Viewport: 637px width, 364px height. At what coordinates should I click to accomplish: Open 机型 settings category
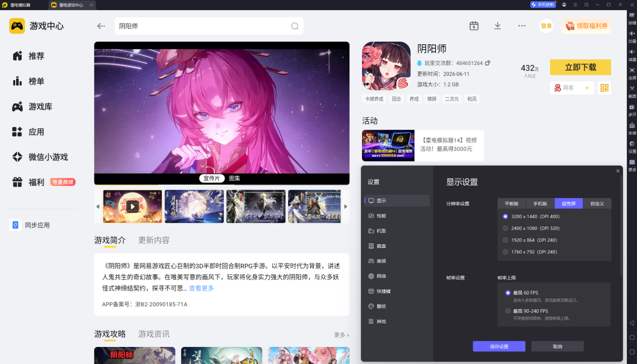397,231
